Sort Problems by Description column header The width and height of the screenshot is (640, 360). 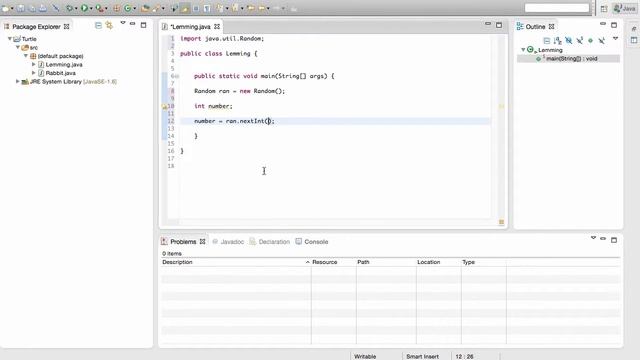tap(236, 262)
